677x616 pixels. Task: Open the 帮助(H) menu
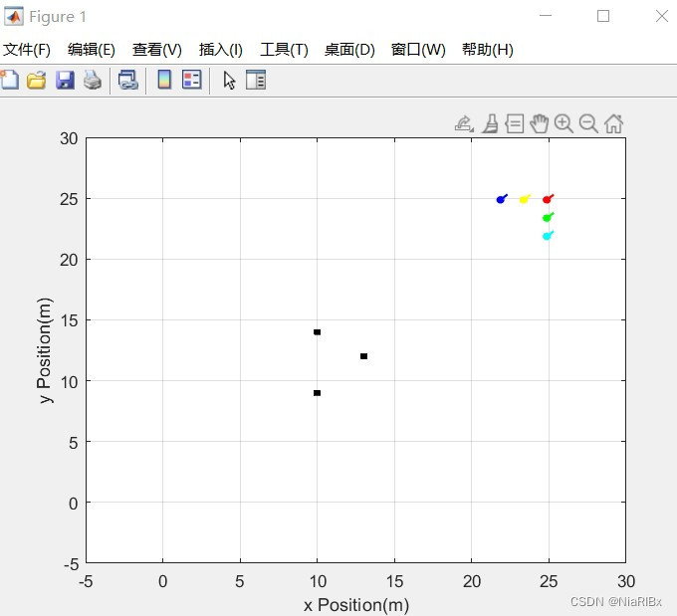point(488,50)
